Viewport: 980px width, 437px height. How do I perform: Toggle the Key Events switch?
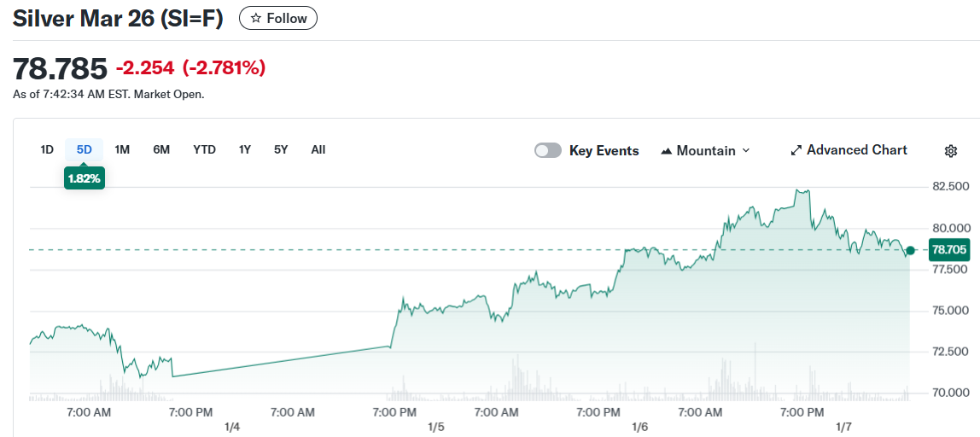click(x=548, y=150)
